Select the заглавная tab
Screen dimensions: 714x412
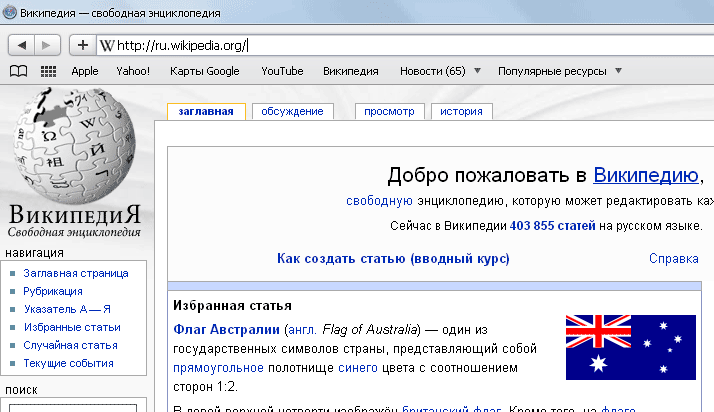(206, 112)
